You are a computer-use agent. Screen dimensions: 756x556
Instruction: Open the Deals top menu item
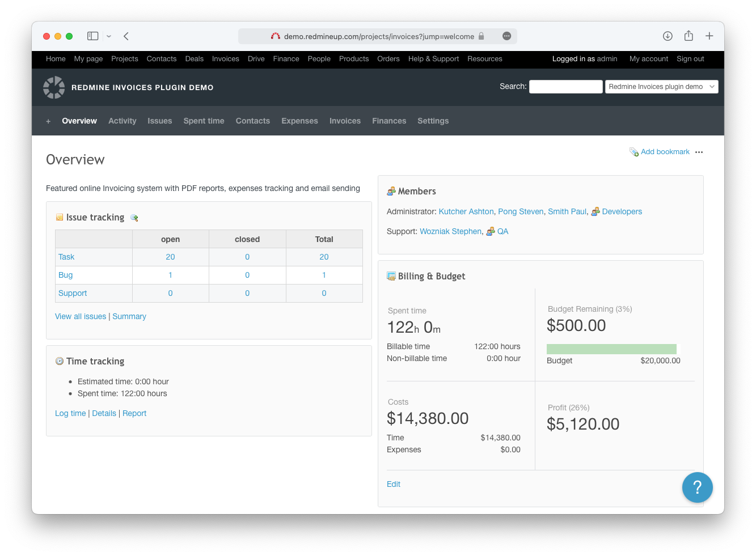pos(194,59)
